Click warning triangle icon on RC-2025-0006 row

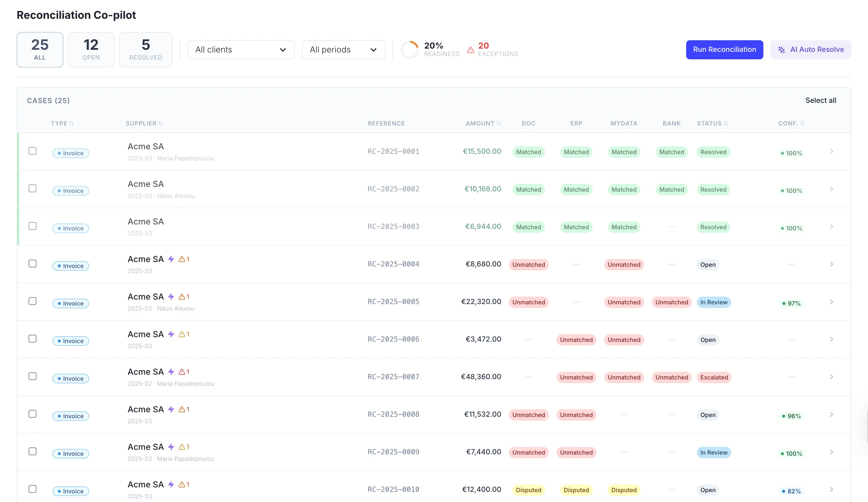pyautogui.click(x=182, y=334)
